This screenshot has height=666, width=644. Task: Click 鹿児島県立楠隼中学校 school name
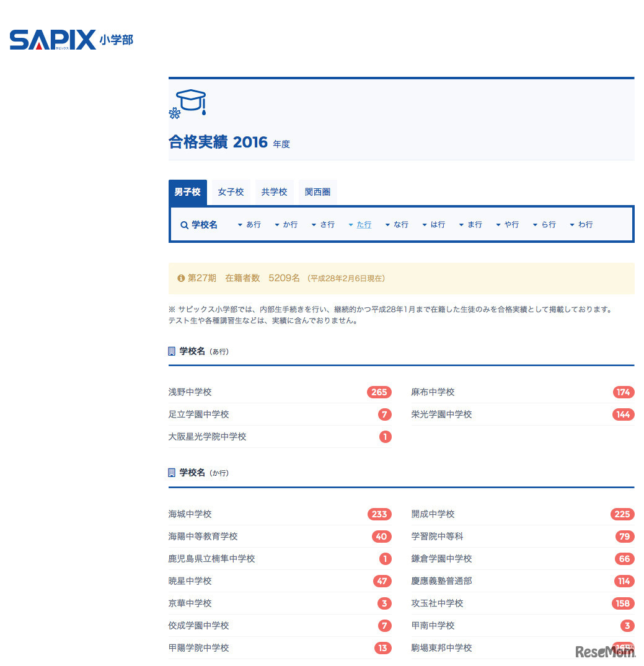click(x=212, y=559)
